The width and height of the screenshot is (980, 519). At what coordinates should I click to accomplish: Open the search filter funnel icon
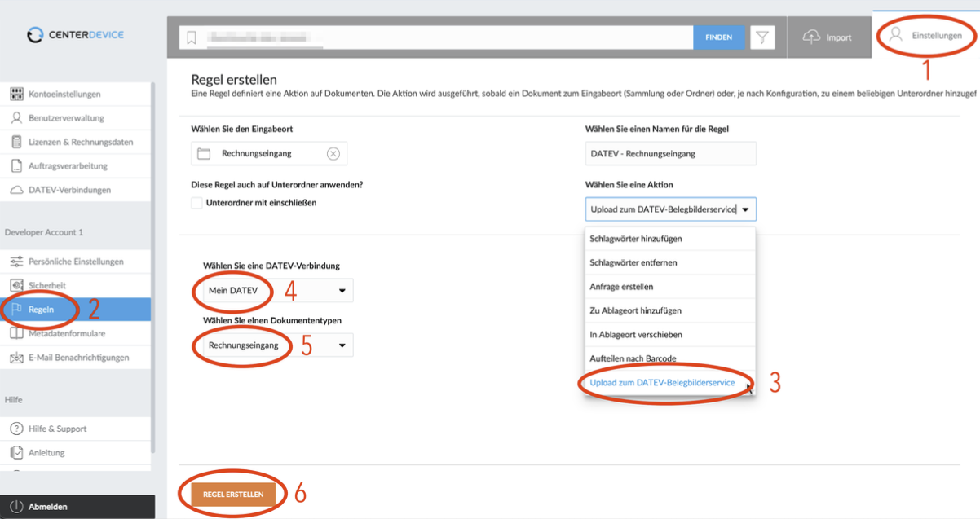(761, 37)
